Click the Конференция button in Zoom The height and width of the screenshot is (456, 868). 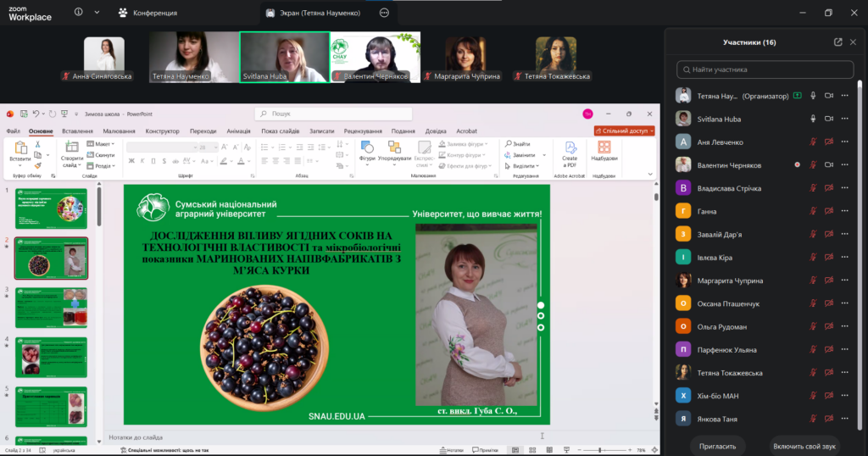click(148, 13)
